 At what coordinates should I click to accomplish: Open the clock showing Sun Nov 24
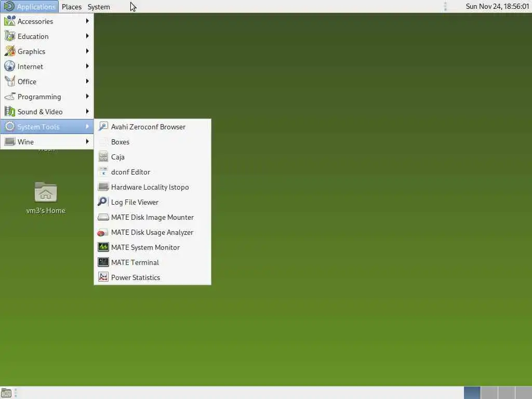497,6
